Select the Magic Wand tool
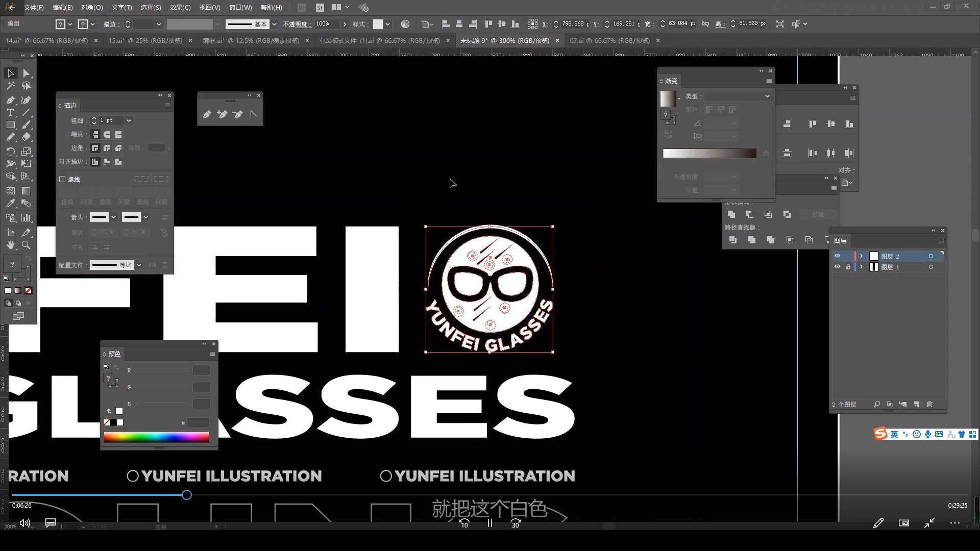 pyautogui.click(x=10, y=86)
